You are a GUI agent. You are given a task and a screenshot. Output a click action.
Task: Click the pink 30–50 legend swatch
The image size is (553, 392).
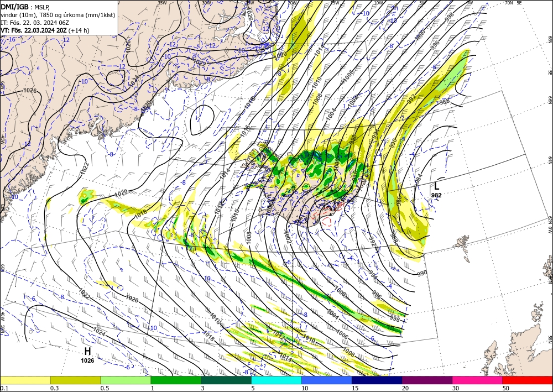[x=478, y=380]
